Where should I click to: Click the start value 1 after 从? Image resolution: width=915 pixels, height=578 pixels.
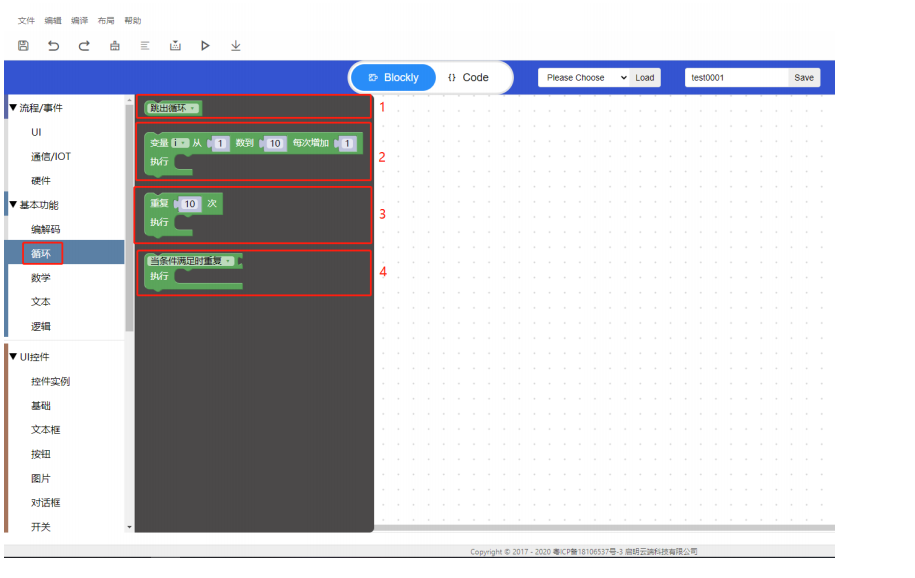pos(220,143)
